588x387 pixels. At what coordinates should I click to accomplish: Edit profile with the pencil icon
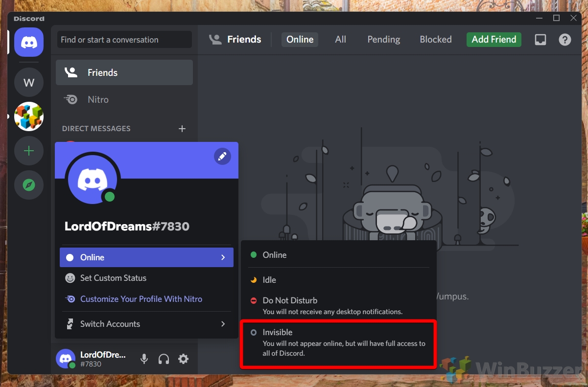tap(222, 156)
